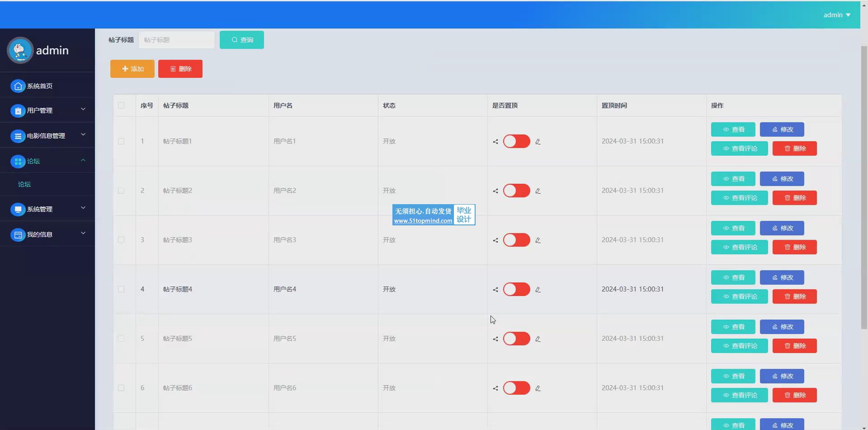Expand the 电影信息管理 chevron

[83, 135]
